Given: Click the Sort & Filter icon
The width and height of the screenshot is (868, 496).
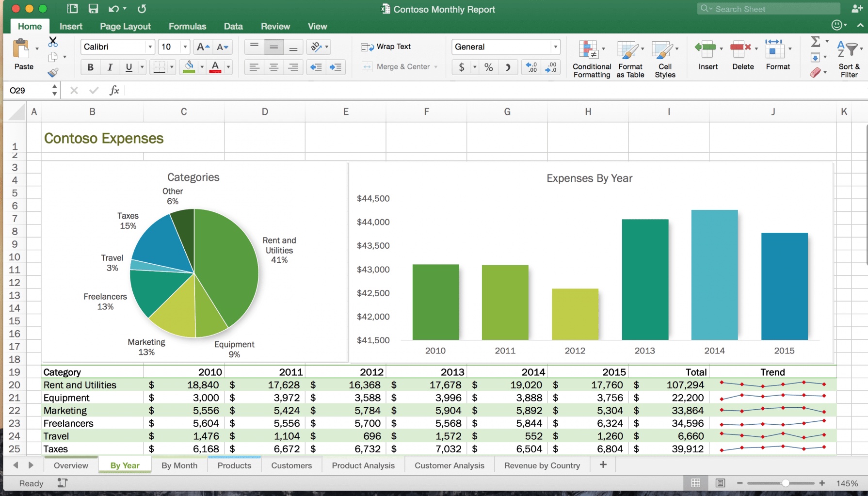Looking at the screenshot, I should pyautogui.click(x=849, y=59).
